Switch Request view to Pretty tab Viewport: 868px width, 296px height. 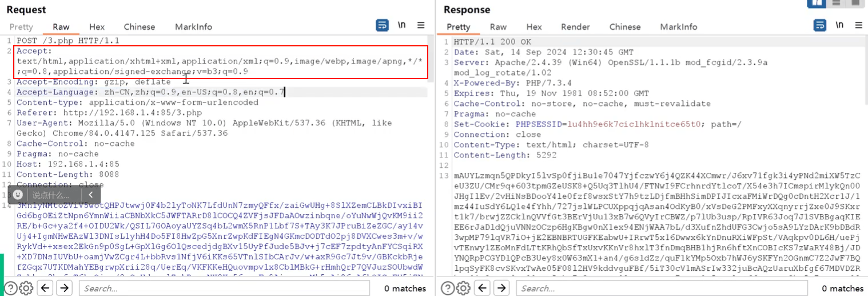click(x=21, y=27)
